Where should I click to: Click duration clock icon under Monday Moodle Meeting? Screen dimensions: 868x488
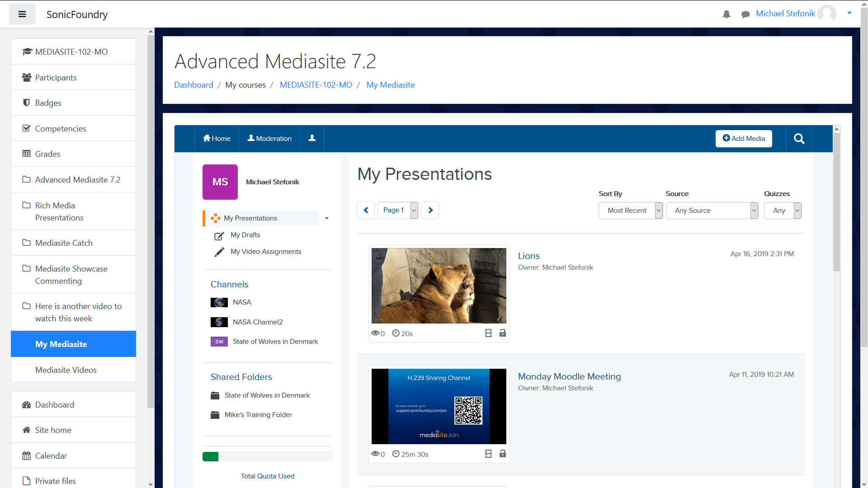(x=396, y=454)
